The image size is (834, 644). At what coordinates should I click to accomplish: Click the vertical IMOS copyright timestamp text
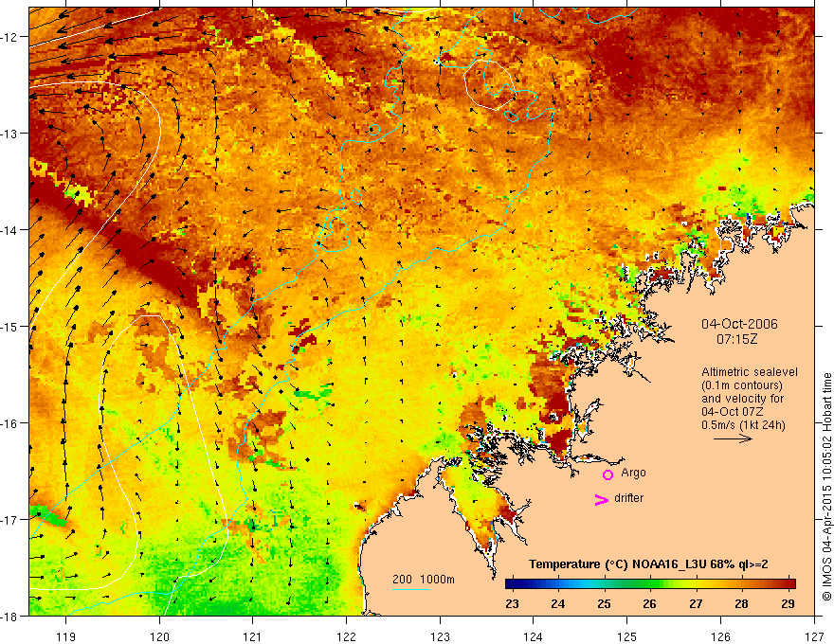click(826, 487)
